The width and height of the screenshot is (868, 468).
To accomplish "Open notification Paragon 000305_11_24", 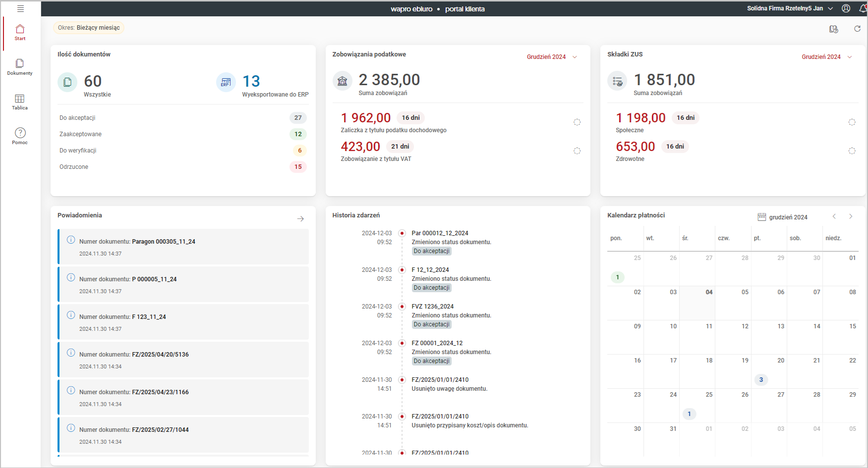I will (x=183, y=247).
